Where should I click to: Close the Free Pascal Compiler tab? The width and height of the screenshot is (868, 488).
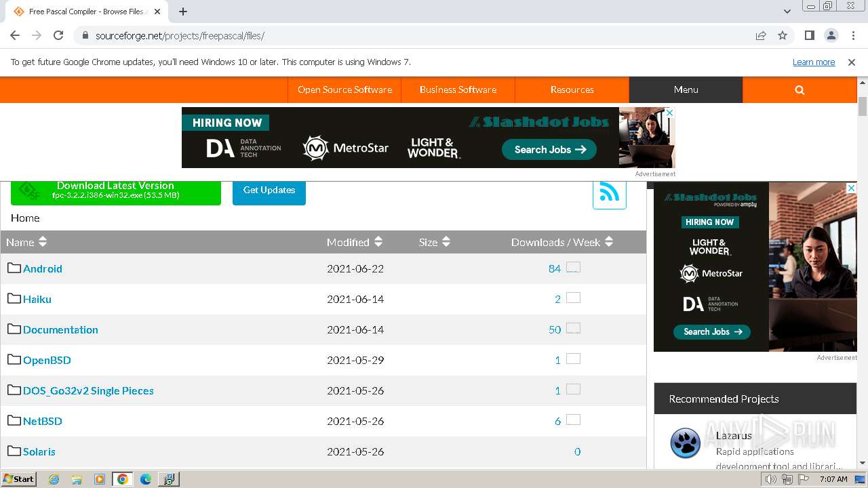[157, 12]
